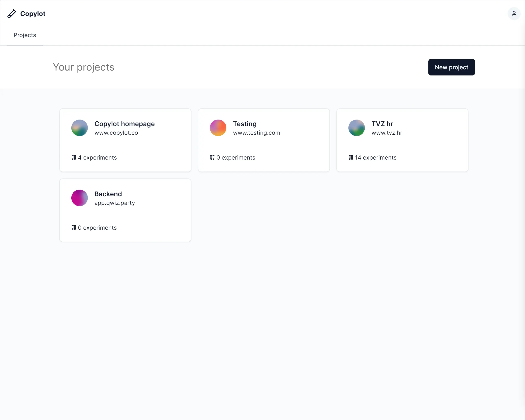Image resolution: width=525 pixels, height=420 pixels.
Task: Click the Copylot brand name text
Action: pos(33,14)
